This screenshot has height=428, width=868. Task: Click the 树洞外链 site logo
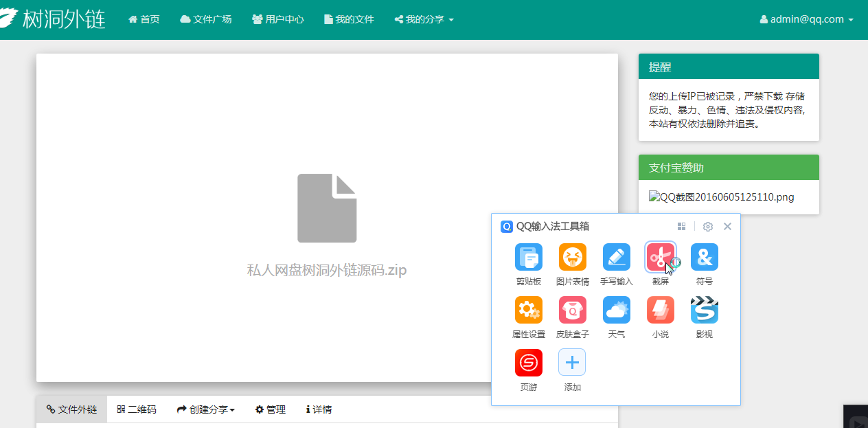[52, 19]
